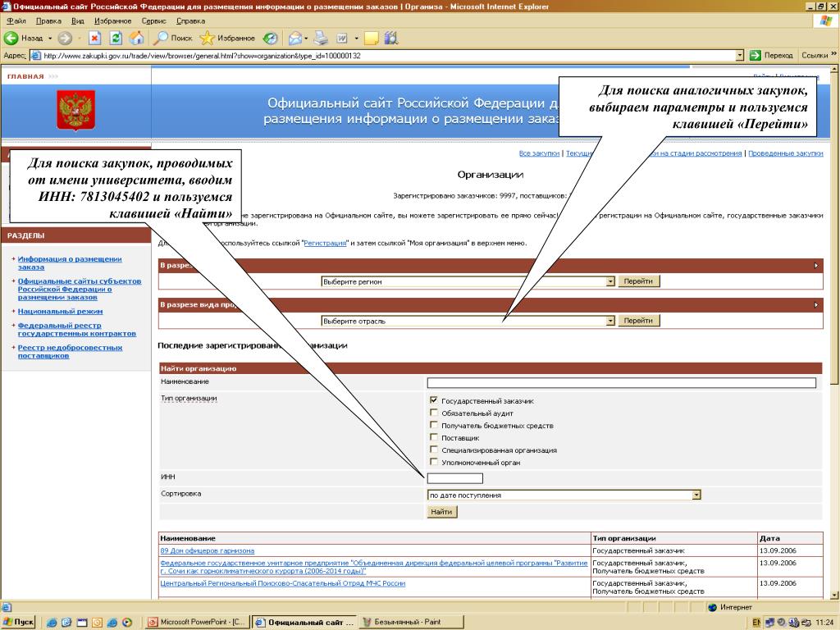Open the Проведенные закупки link
840x630 pixels.
pos(785,153)
